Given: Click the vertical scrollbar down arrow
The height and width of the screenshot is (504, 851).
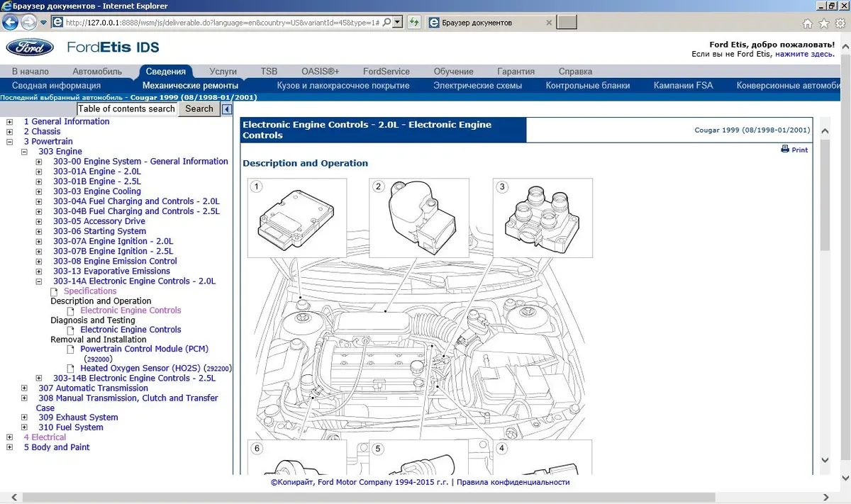Looking at the screenshot, I should click(x=825, y=460).
